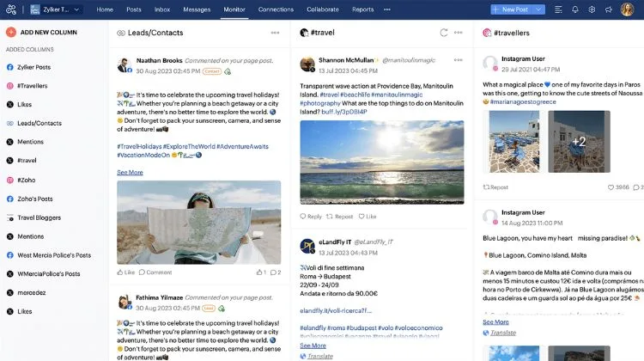Go to the Home tab
The width and height of the screenshot is (644, 361).
point(105,9)
